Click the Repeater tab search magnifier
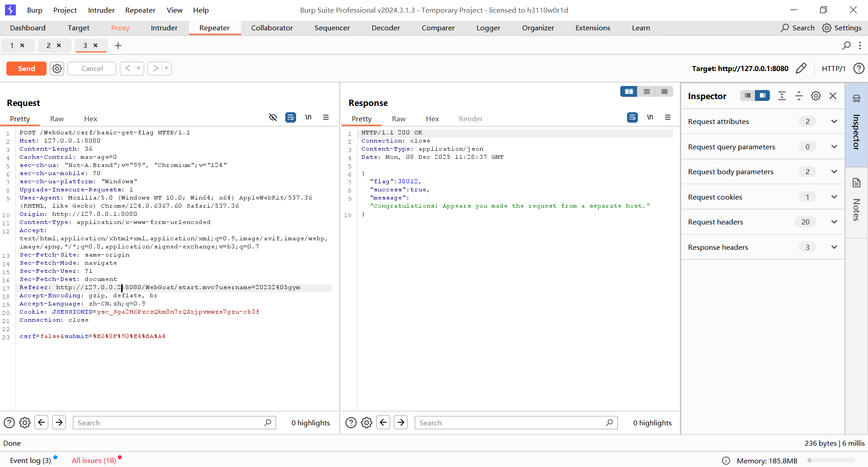 pos(846,45)
